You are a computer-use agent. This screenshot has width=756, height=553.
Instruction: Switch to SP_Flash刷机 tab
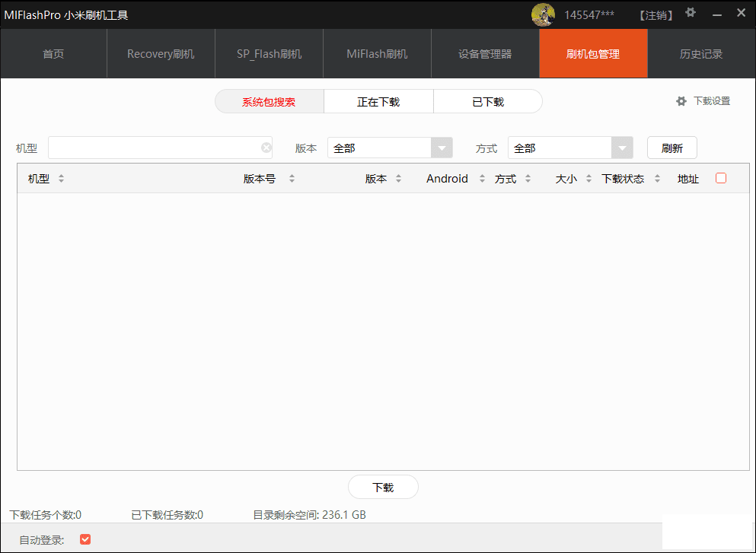(269, 53)
